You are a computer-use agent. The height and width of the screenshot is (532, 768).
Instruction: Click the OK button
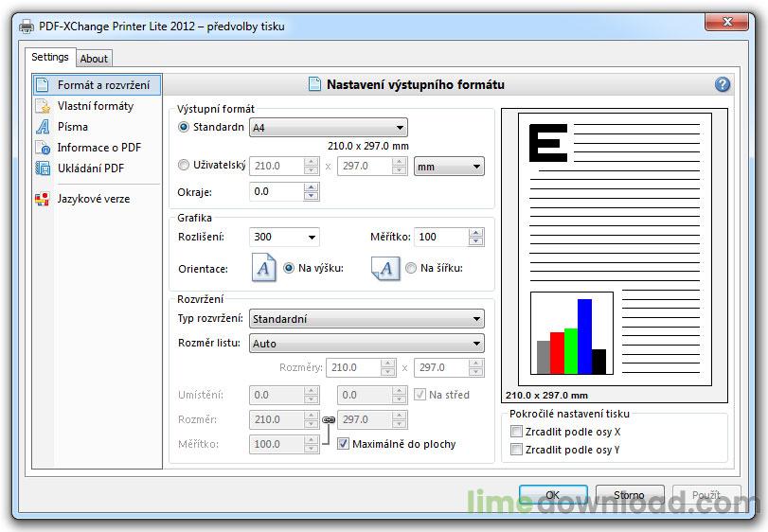pyautogui.click(x=553, y=495)
